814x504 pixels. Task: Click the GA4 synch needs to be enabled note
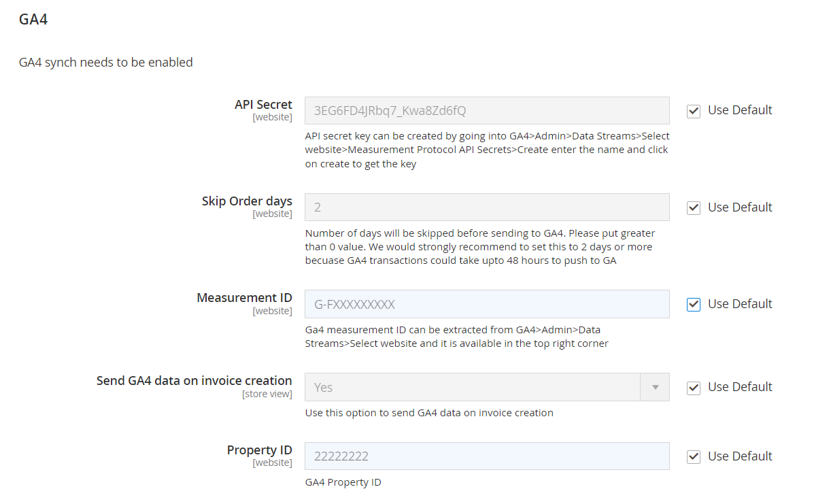(106, 63)
